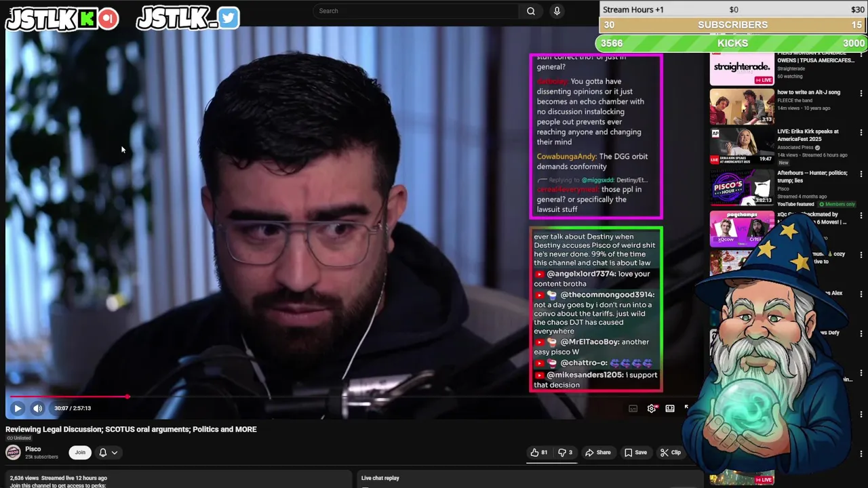
Task: Click the 'FLEECE the band' channel name
Action: click(795, 100)
